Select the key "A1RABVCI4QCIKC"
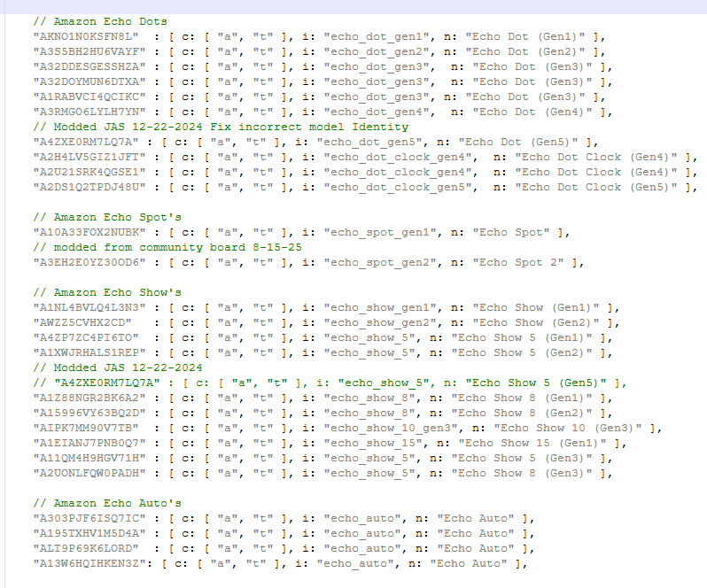 click(x=89, y=97)
